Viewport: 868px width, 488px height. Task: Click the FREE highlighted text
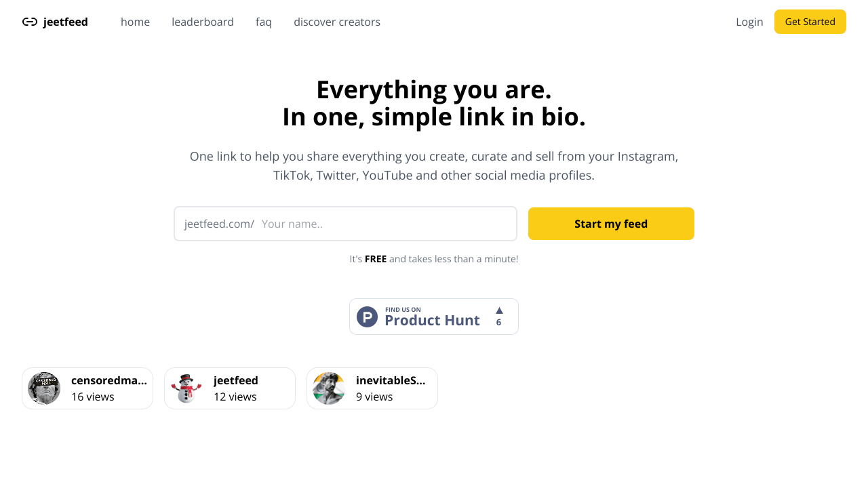[375, 258]
